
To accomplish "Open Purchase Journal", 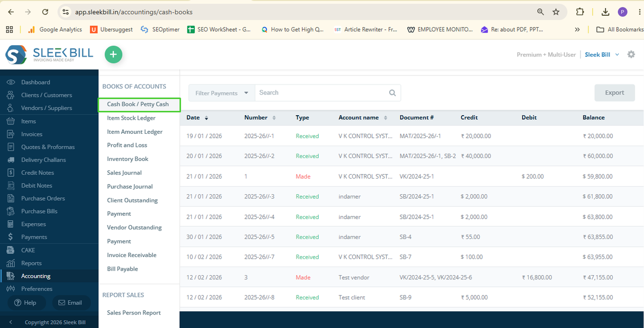I will coord(129,187).
